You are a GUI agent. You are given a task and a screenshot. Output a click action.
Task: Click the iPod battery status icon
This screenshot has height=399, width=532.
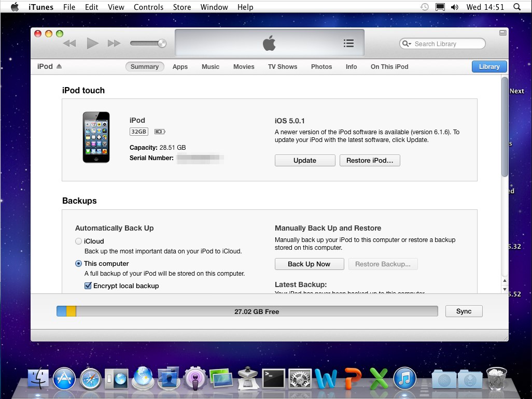[x=160, y=132]
